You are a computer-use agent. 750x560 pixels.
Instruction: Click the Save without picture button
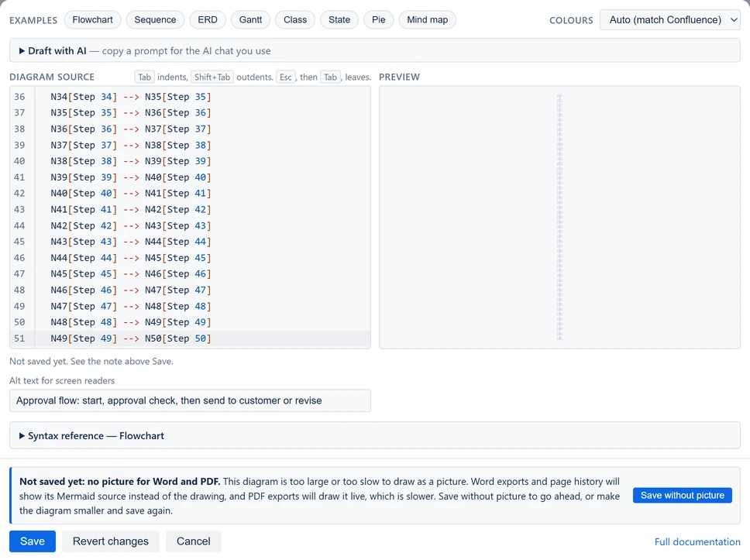682,496
